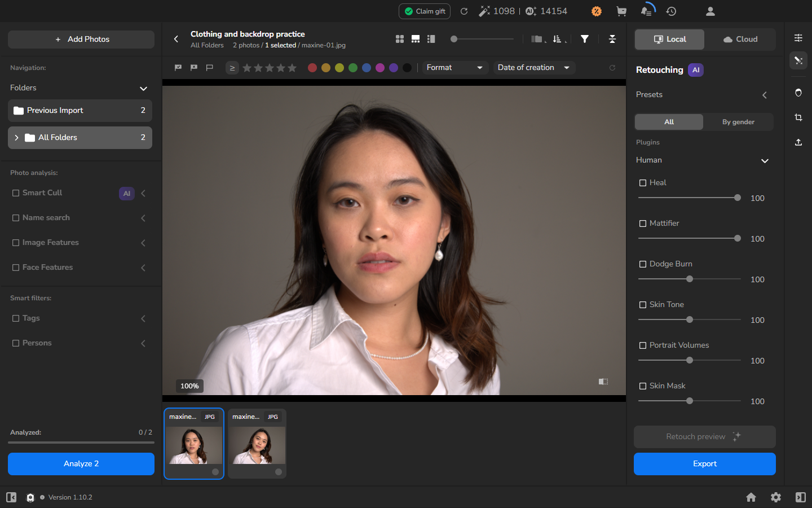Collapse the right panel with the bottom-right icon
The height and width of the screenshot is (508, 812).
pyautogui.click(x=801, y=497)
